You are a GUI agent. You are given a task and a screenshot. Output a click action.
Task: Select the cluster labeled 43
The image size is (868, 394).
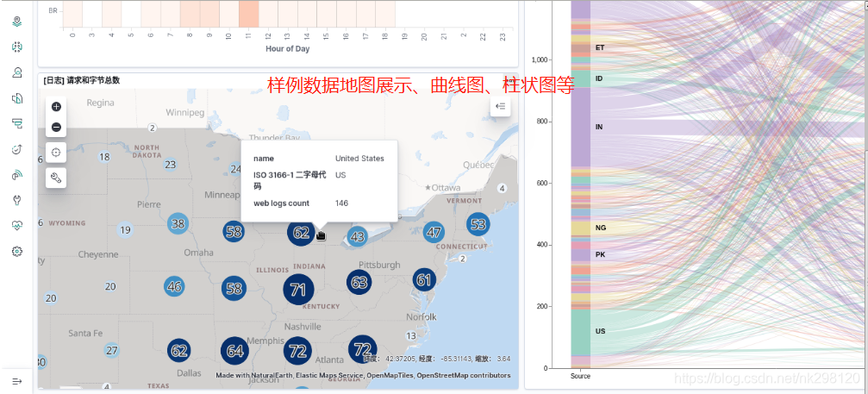pyautogui.click(x=358, y=237)
